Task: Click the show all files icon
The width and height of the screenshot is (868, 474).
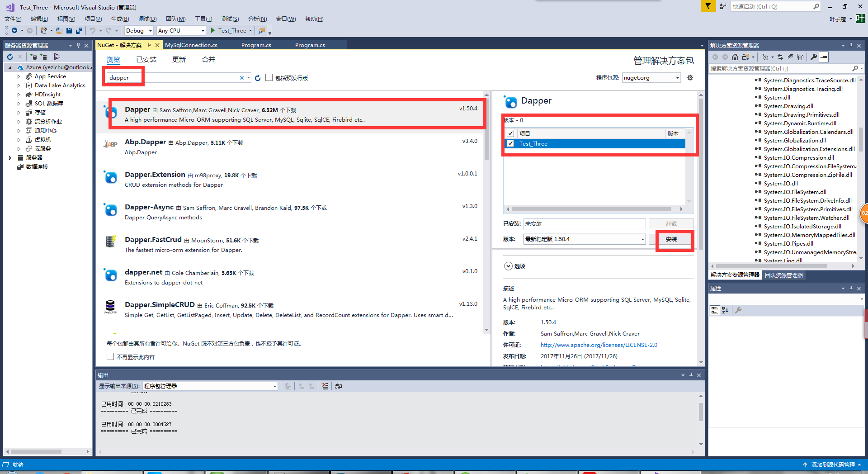Action: coord(800,57)
